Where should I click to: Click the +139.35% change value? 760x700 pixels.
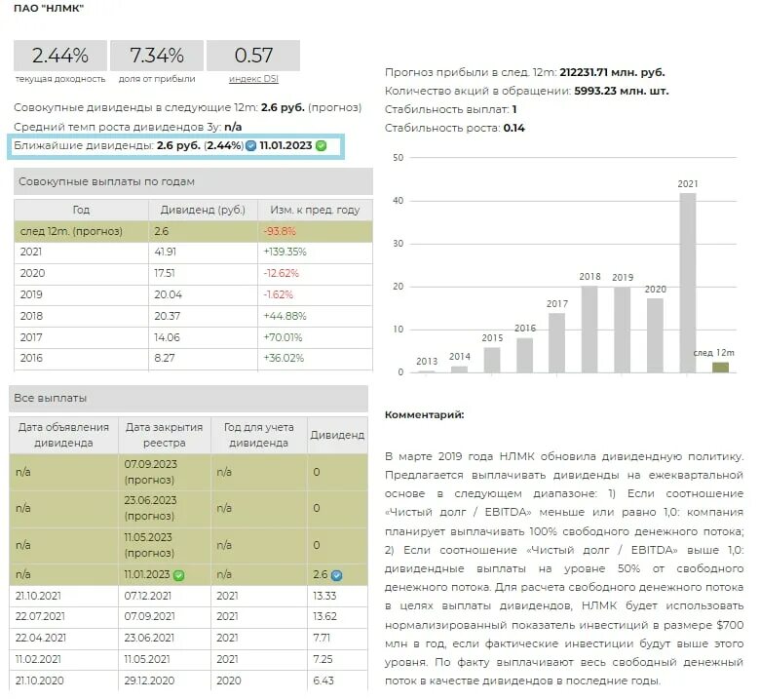[285, 252]
